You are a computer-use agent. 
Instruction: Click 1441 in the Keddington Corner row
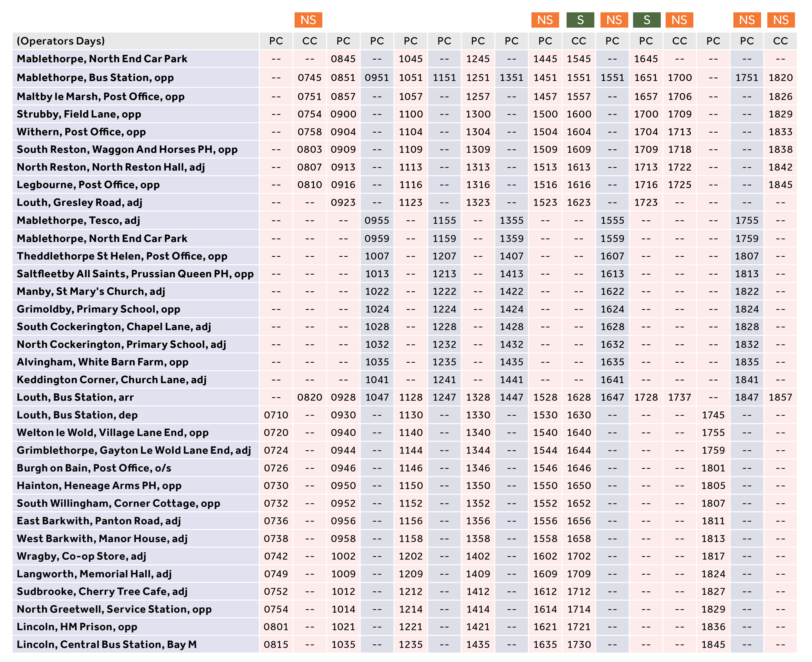[512, 380]
